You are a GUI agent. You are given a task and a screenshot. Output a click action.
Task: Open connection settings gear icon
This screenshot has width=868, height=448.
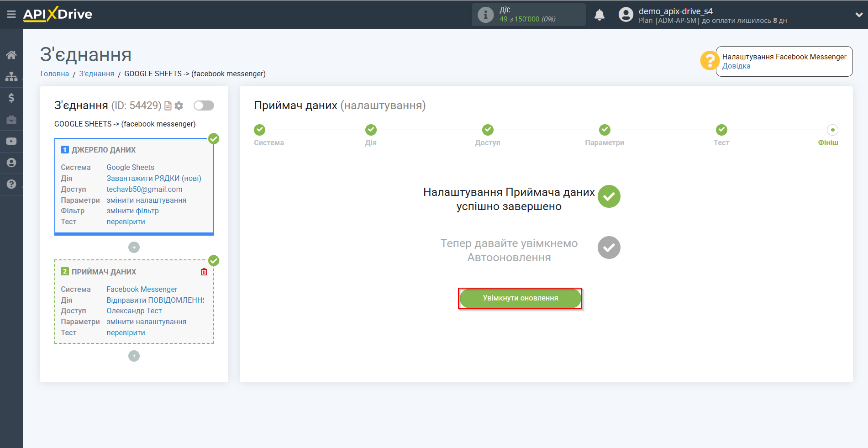(179, 106)
